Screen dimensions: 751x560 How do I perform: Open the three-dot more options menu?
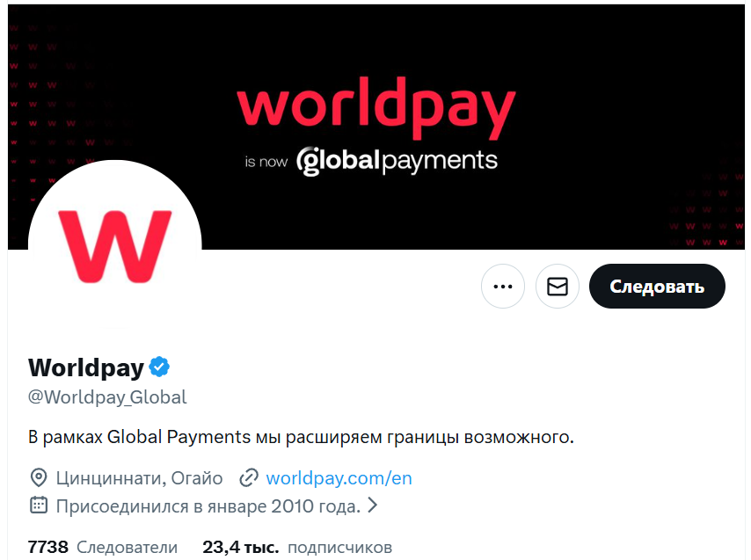[502, 287]
